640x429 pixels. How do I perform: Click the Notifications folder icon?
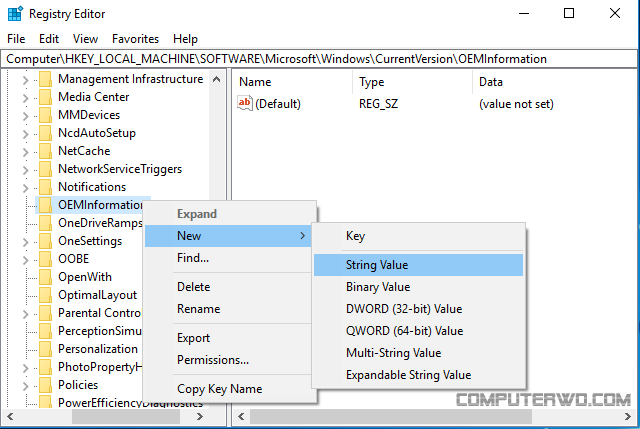click(x=45, y=187)
